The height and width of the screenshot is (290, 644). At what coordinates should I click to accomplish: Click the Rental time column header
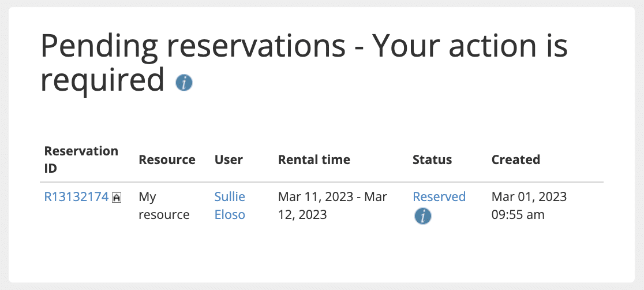point(314,159)
